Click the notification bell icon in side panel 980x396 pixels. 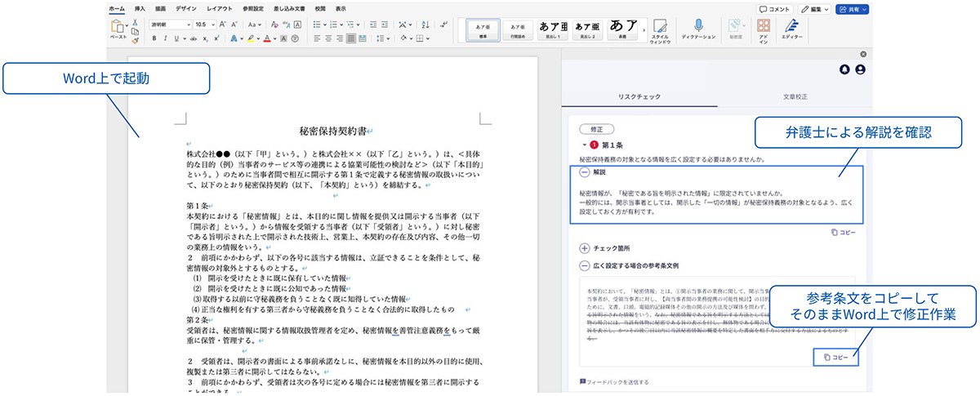tap(844, 69)
